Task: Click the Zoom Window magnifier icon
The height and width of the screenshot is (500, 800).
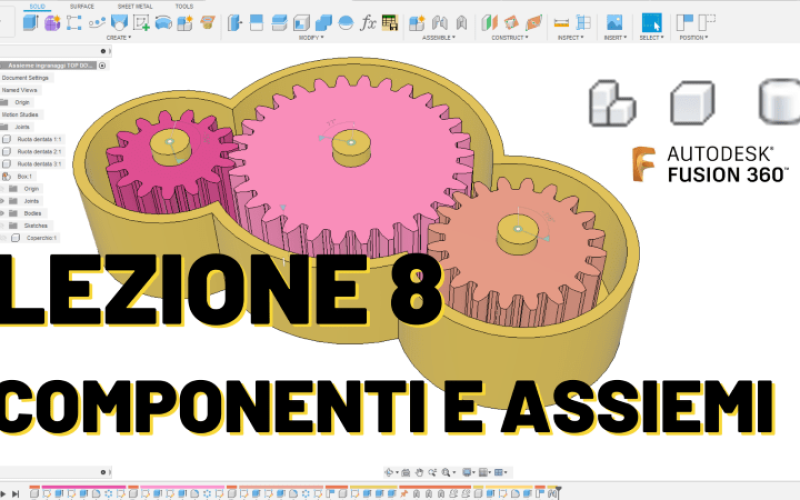Action: point(447,472)
